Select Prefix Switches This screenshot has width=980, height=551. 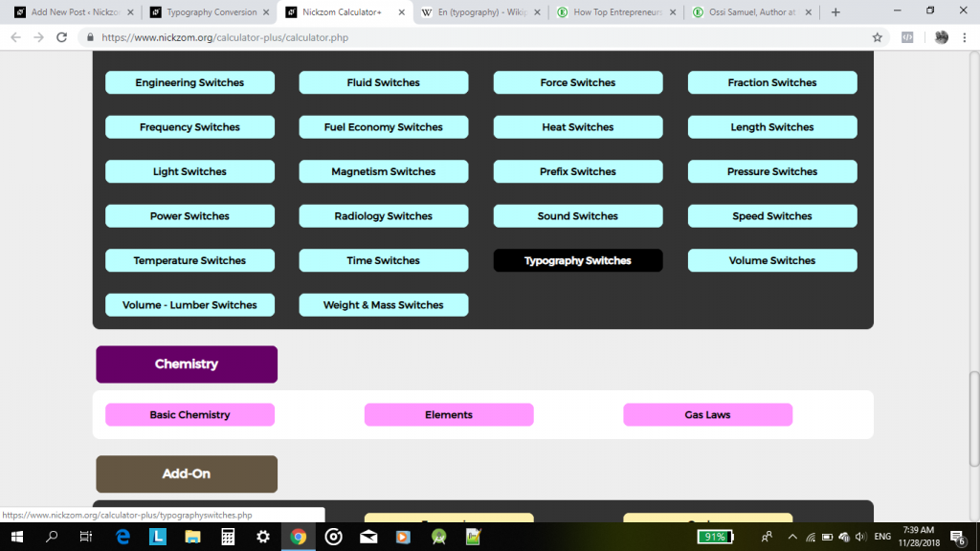[577, 171]
